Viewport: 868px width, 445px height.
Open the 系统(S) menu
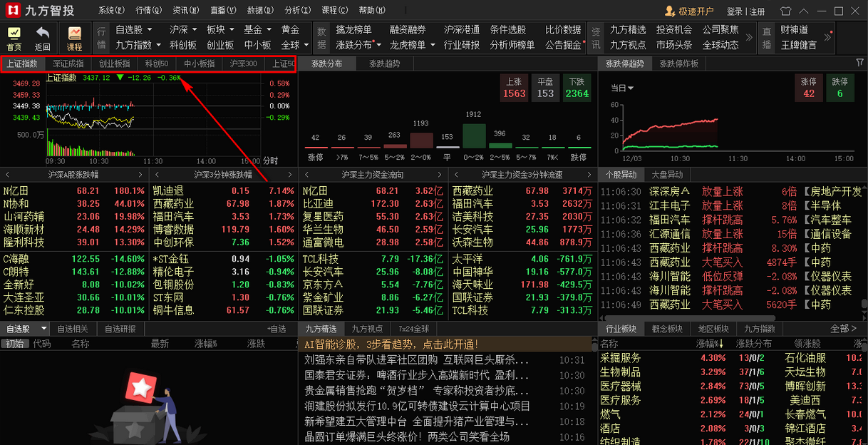tap(111, 11)
